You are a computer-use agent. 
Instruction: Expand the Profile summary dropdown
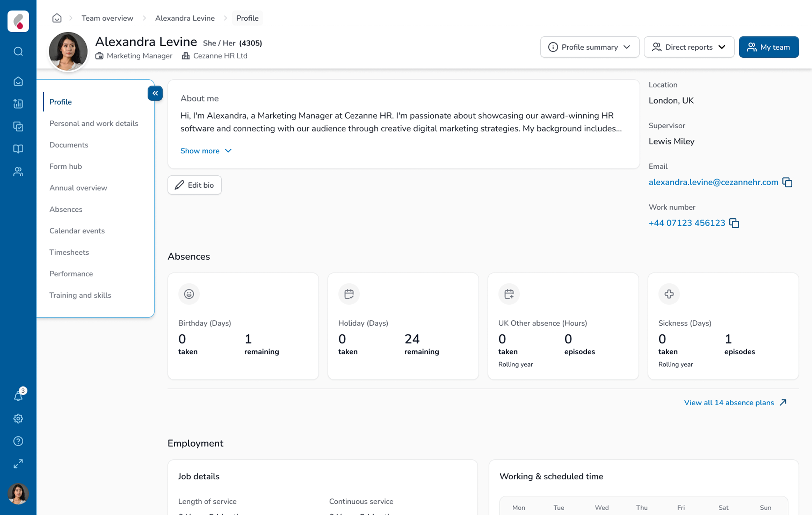coord(589,47)
